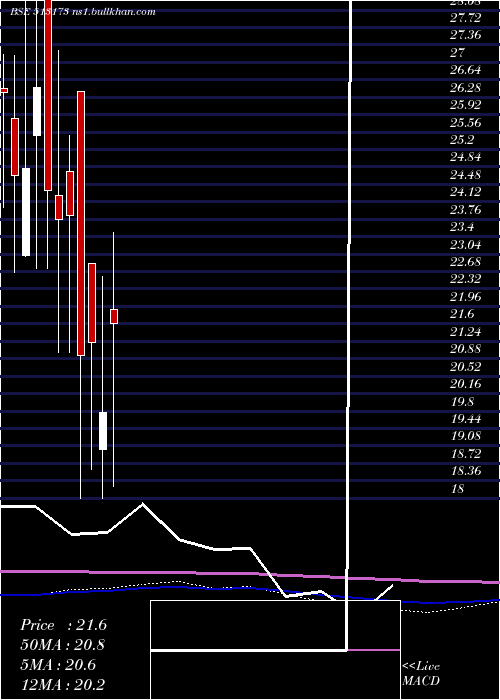
Task: Select the 25.2 price axis label
Action: click(x=462, y=140)
